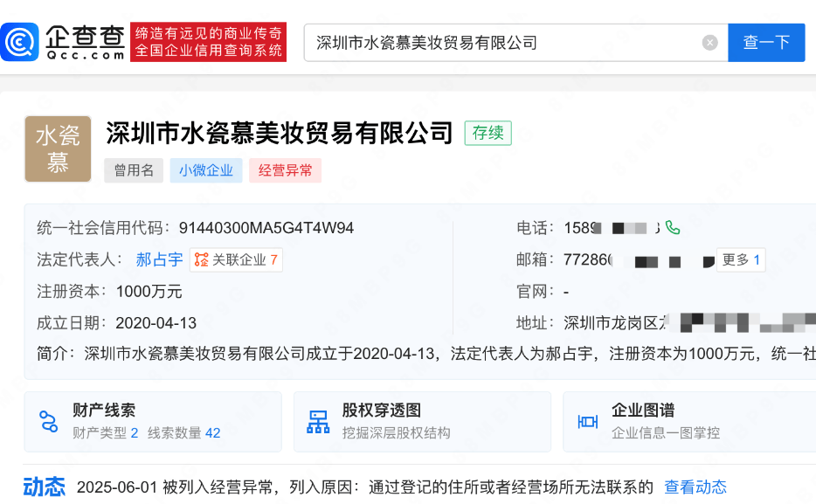Click the registered capital value 1000万元

coord(149,292)
